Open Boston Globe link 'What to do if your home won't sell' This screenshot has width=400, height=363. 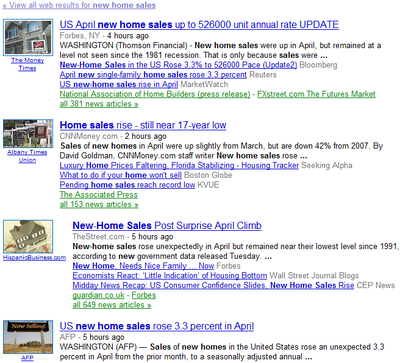pos(121,175)
